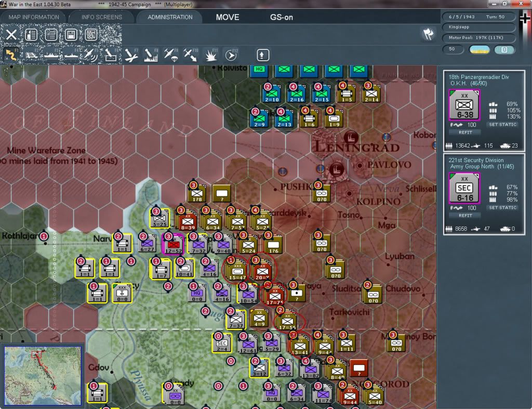The image size is (532, 409).
Task: Select the F4 amphibious ship icon
Action: [x=71, y=55]
